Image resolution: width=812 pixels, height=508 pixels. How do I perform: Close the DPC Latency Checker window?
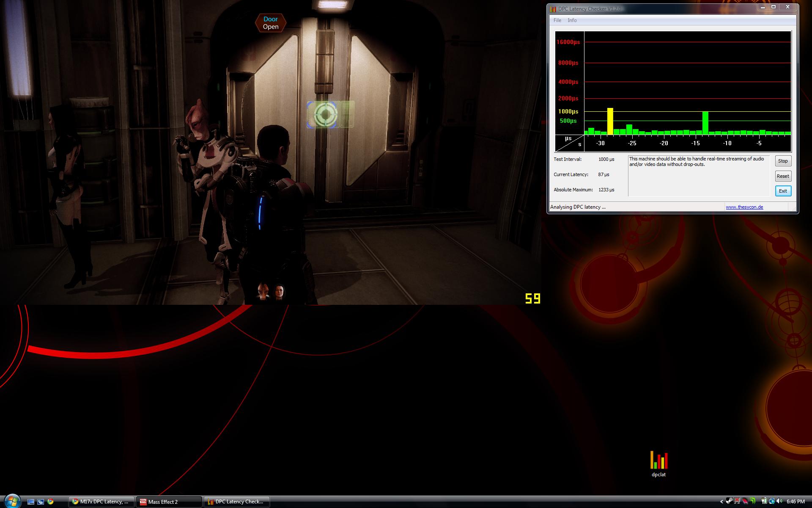[788, 7]
